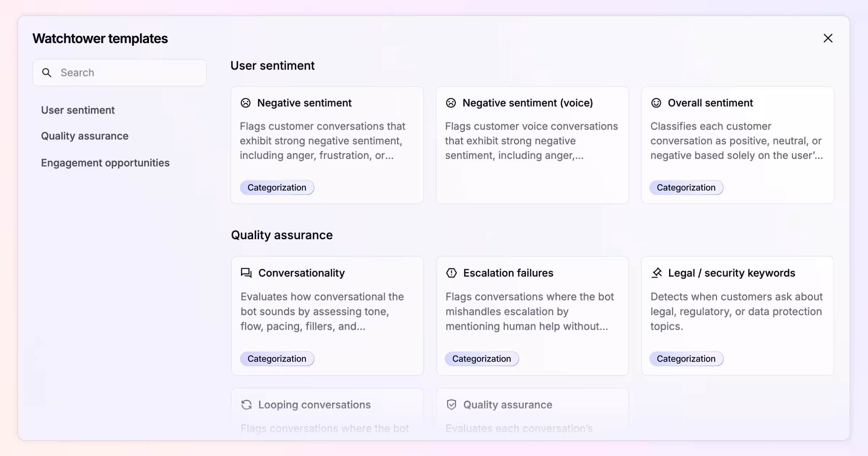Open the Negative sentiment (voice) template description

tap(531, 141)
